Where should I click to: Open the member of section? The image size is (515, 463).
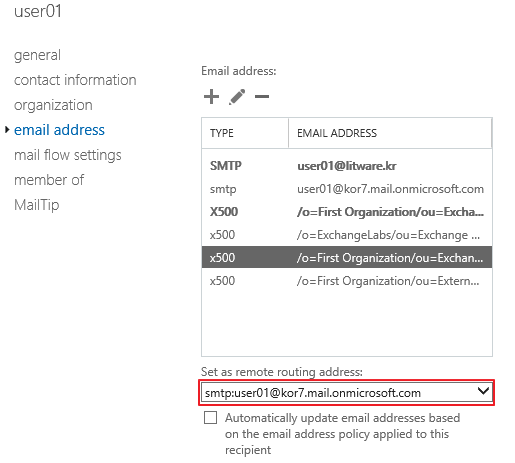coord(49,180)
